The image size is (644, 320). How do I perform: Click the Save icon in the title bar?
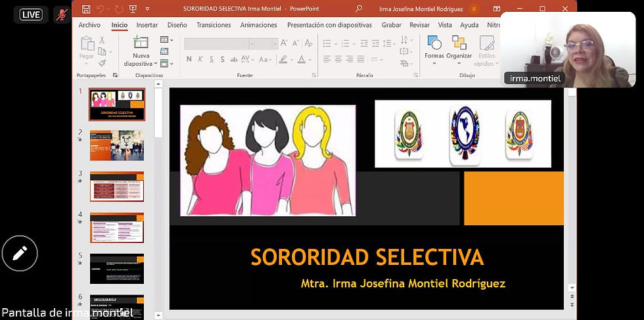point(86,9)
